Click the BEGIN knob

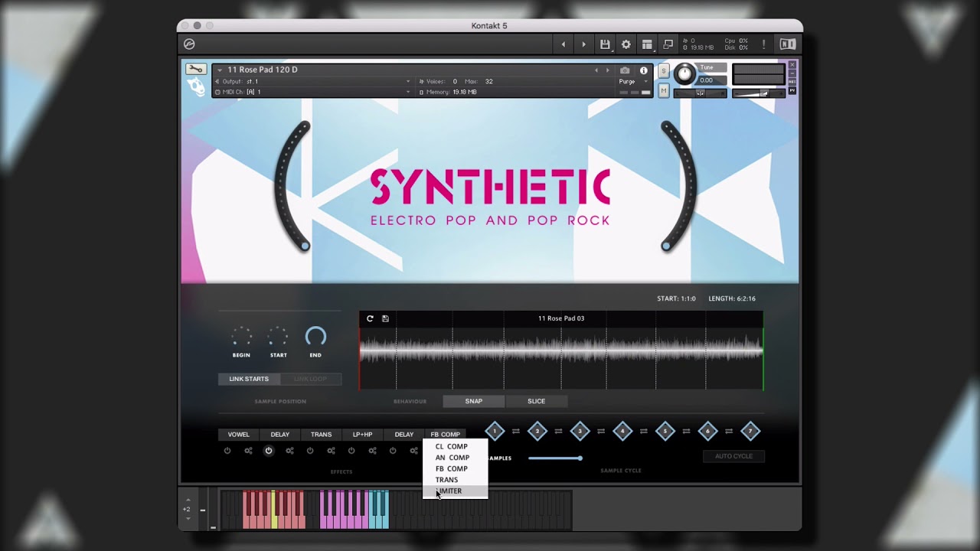(241, 337)
